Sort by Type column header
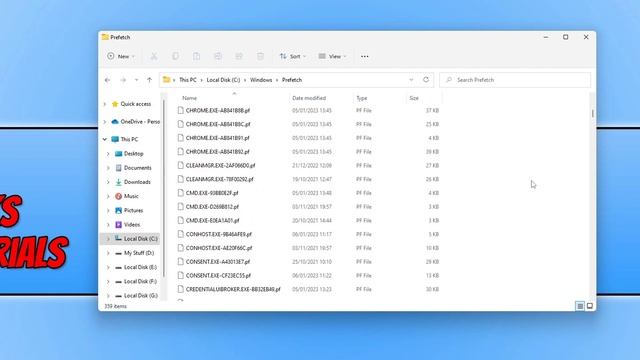 (362, 98)
